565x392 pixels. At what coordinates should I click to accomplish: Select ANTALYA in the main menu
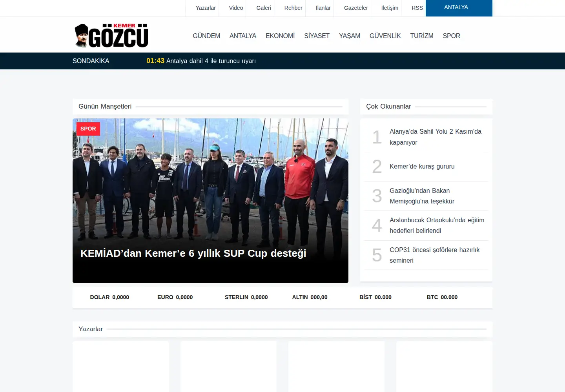tap(243, 36)
